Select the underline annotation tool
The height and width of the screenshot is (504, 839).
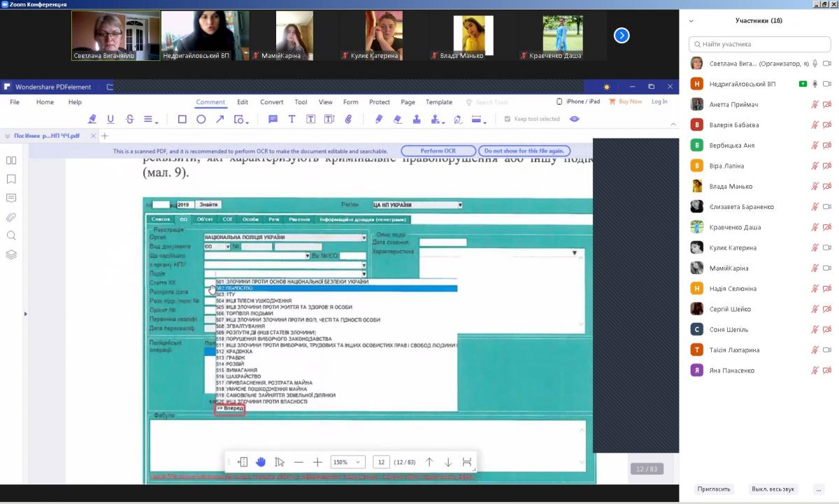110,120
